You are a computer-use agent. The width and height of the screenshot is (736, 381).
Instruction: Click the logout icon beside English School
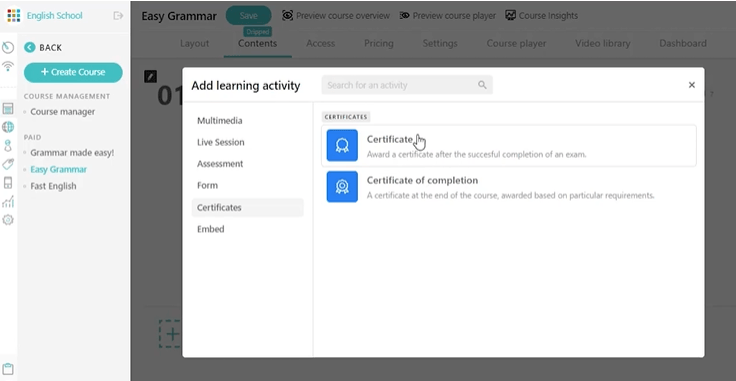pyautogui.click(x=118, y=15)
